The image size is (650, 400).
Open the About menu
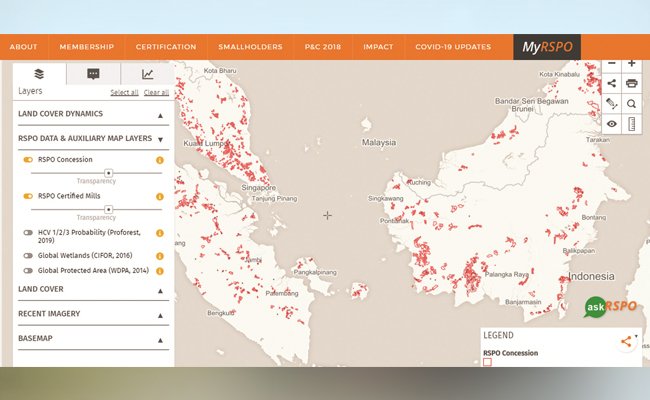24,47
